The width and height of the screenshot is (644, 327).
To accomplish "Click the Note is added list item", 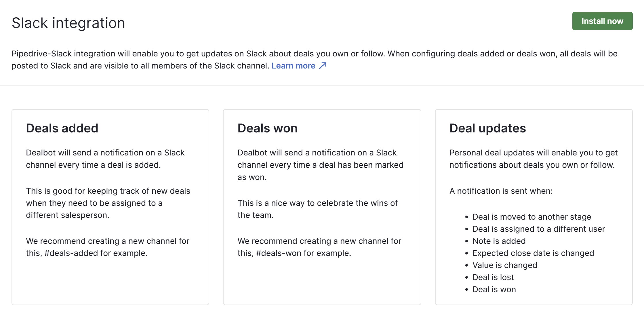I will coord(499,241).
